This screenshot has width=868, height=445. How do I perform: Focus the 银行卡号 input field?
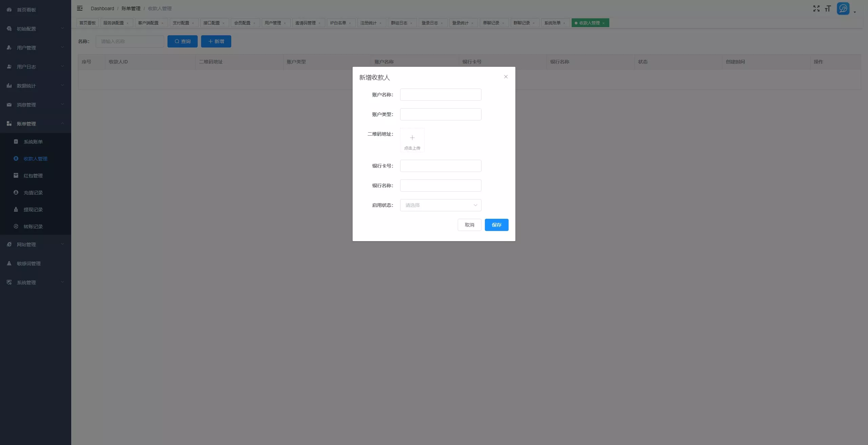[x=440, y=166]
